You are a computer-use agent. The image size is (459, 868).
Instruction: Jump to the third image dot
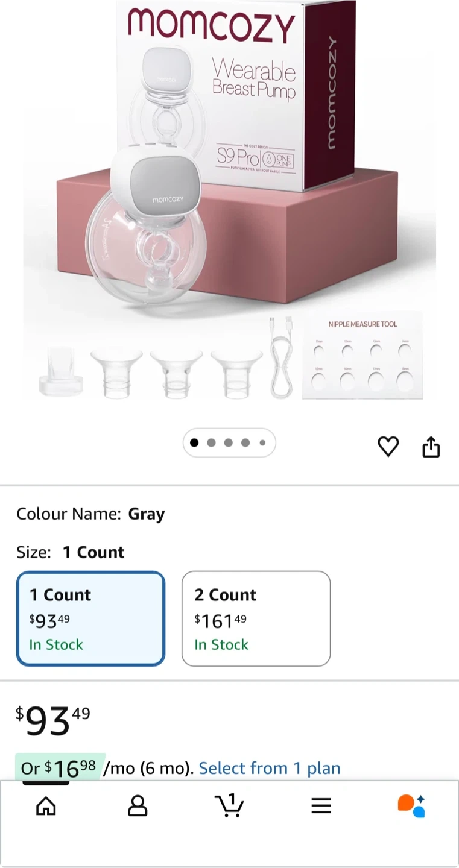coord(228,443)
